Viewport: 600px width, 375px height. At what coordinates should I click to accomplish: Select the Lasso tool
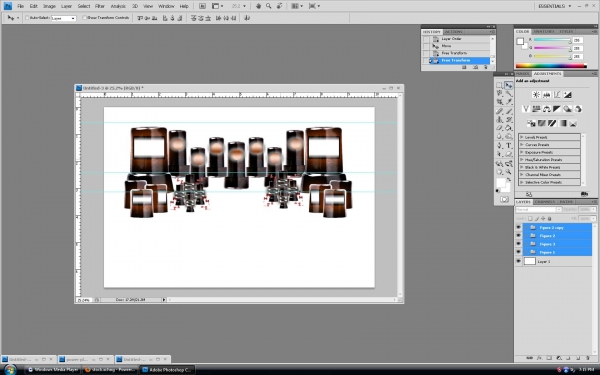click(499, 93)
